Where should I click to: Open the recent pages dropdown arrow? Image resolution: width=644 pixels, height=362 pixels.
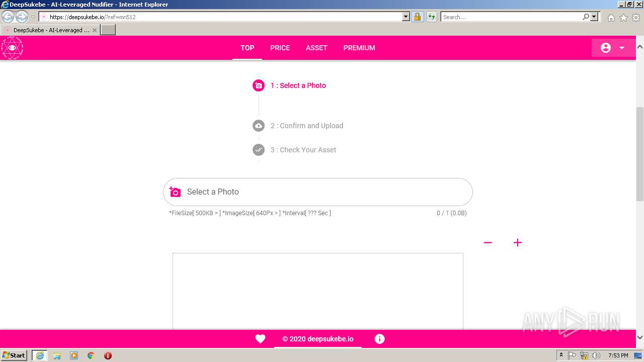click(33, 17)
